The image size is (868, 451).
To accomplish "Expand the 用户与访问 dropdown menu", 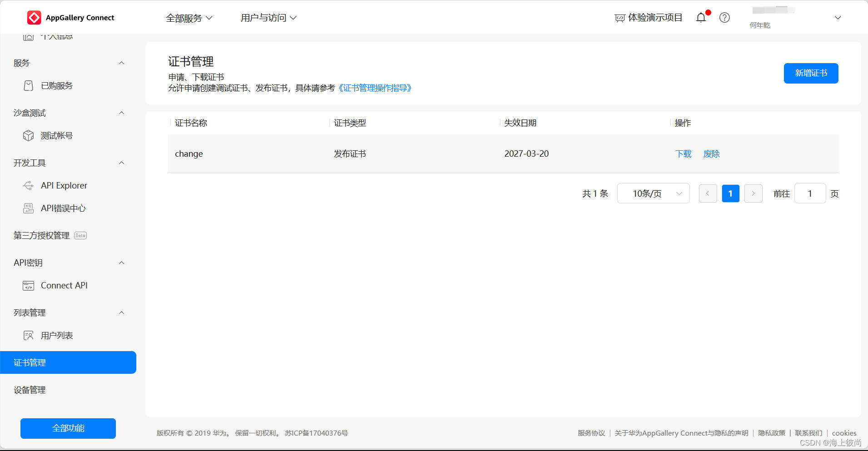I will click(269, 18).
